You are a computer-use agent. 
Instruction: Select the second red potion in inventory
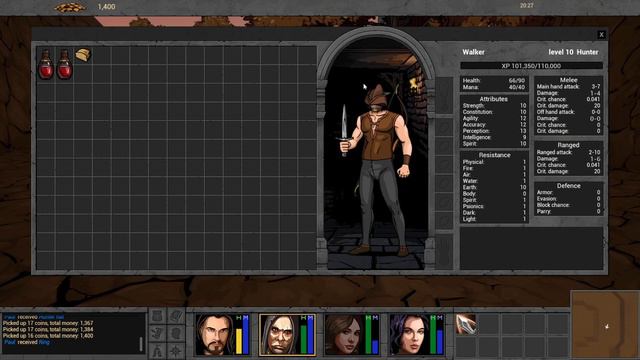click(x=64, y=64)
